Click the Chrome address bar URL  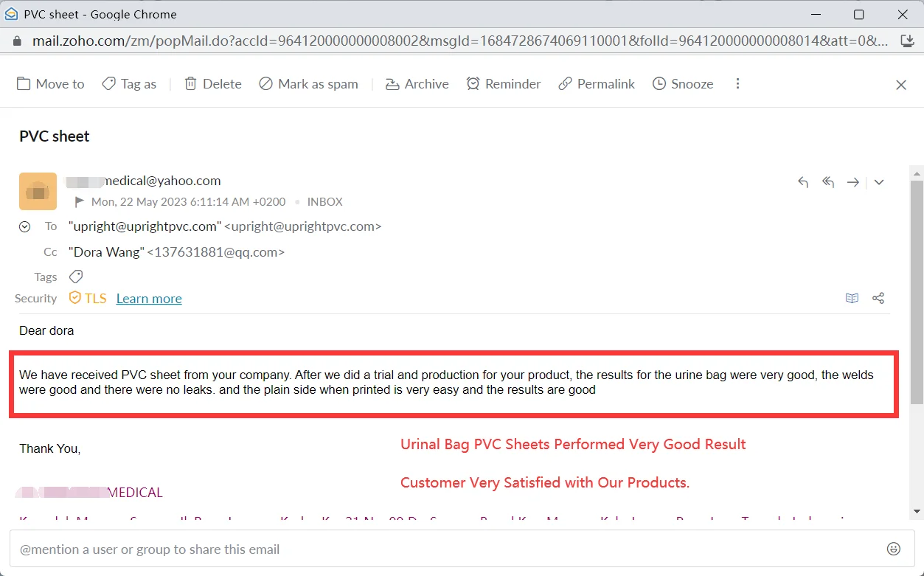pyautogui.click(x=460, y=41)
